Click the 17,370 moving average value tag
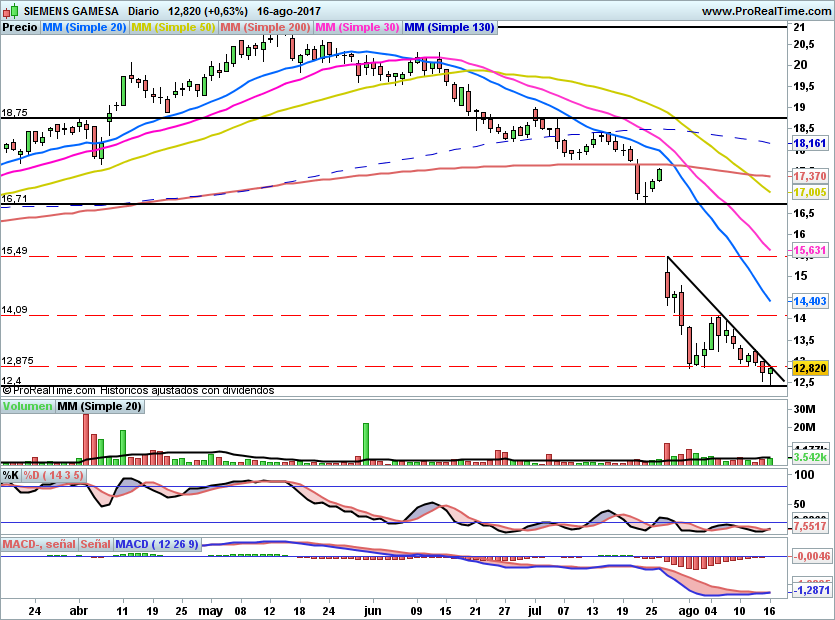 point(811,176)
